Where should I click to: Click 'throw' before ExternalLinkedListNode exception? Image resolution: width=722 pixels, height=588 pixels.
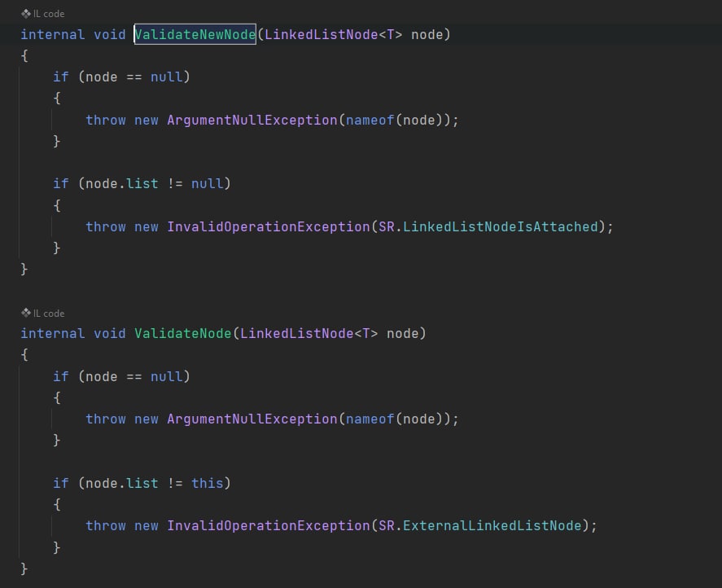(106, 526)
